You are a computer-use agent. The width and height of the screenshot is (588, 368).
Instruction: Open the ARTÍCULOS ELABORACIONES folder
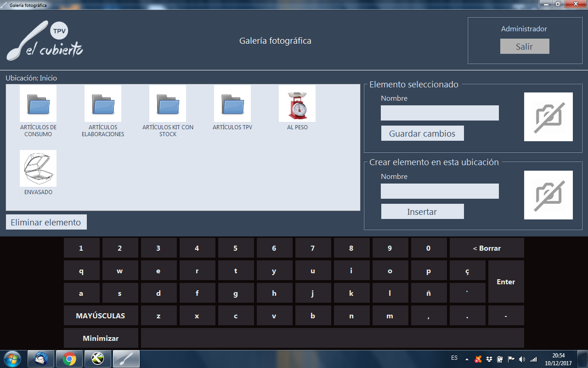[x=103, y=103]
